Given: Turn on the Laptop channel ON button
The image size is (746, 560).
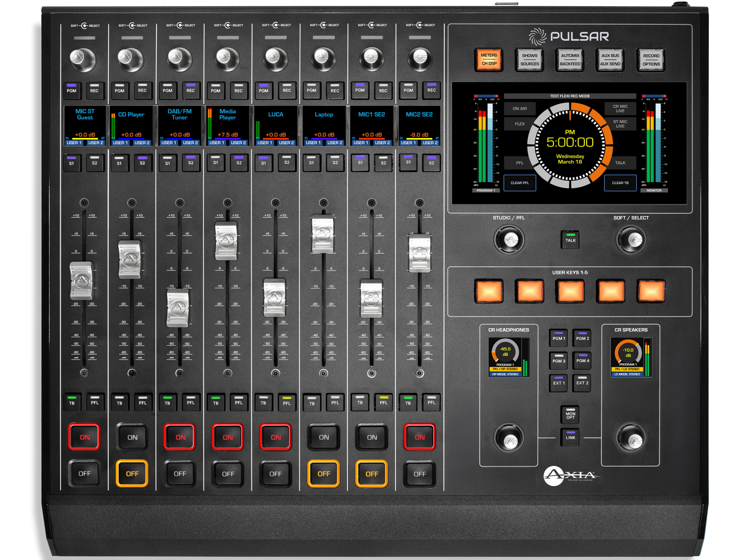Looking at the screenshot, I should point(324,437).
